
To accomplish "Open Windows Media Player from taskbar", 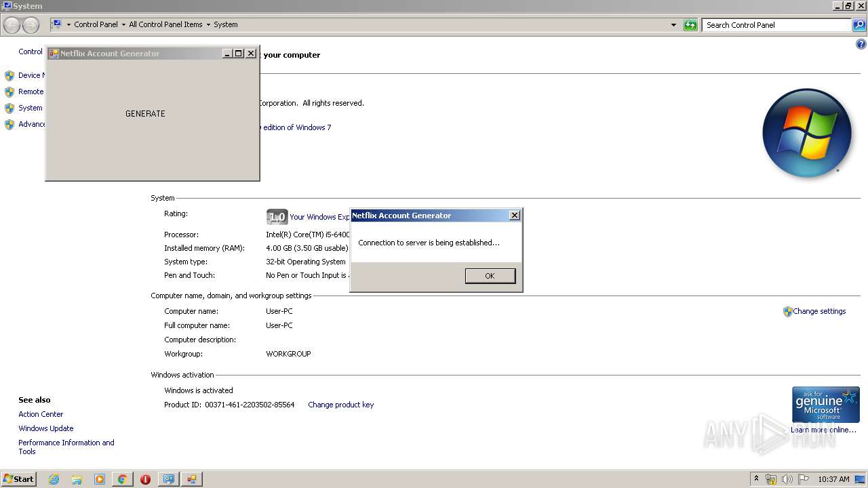I will pos(100,479).
